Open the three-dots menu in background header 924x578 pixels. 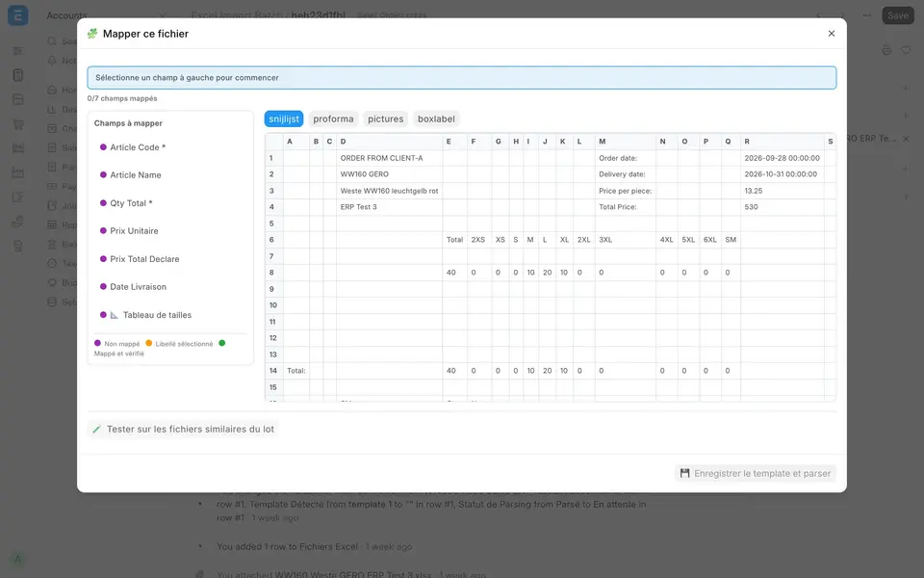pos(866,15)
